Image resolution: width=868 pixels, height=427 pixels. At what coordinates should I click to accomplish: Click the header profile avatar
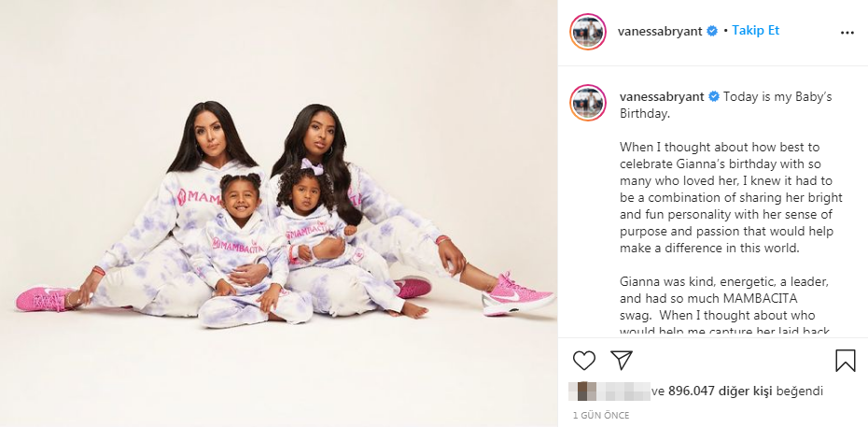click(587, 32)
